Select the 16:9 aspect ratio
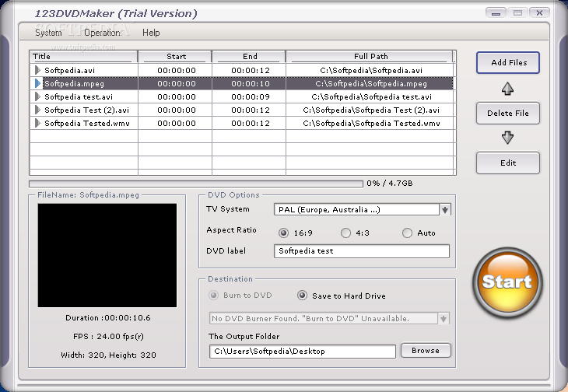Screen dimensions: 568x392 coord(283,233)
